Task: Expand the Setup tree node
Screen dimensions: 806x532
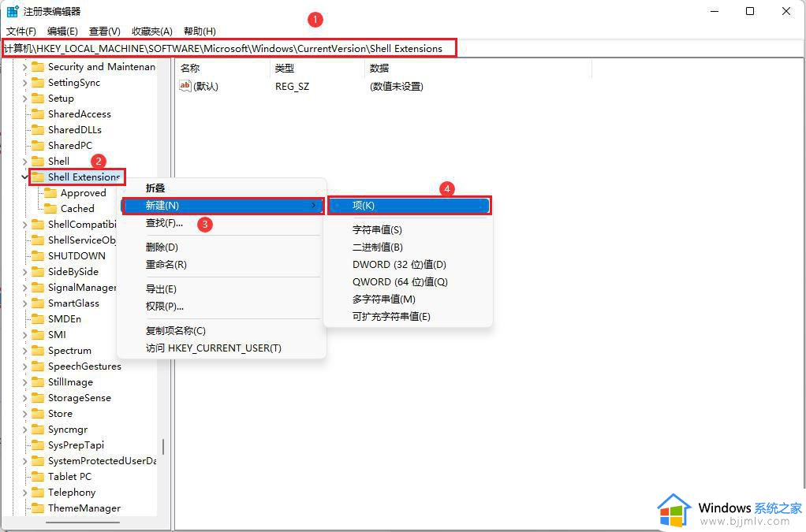Action: tap(24, 98)
